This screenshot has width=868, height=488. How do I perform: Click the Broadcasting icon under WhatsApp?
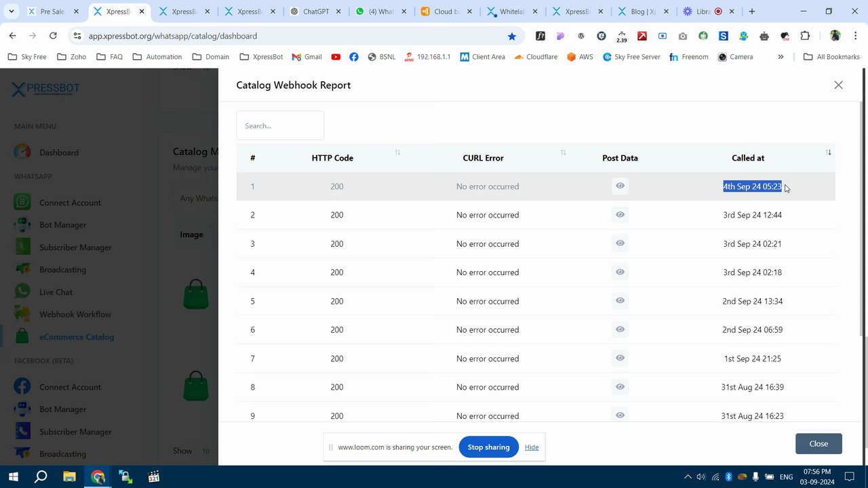[x=22, y=269]
